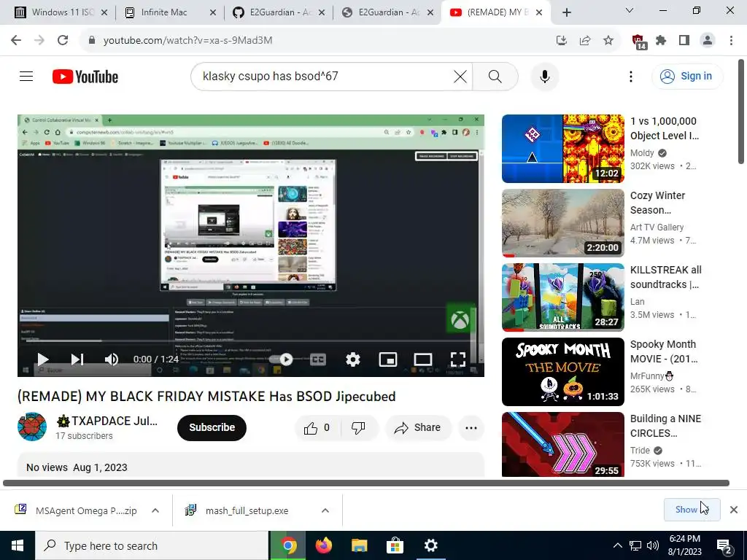
Task: Toggle subtitles closed captions button
Action: click(318, 359)
